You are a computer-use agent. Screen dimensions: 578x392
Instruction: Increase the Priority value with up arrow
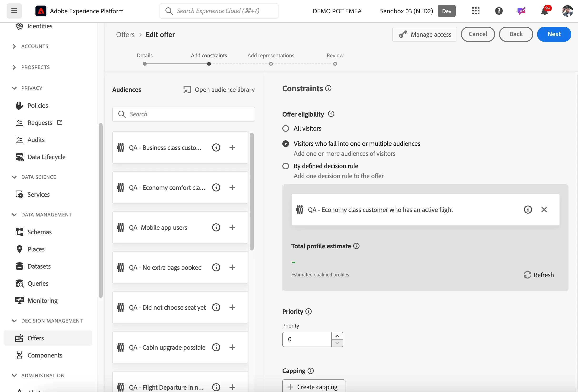tap(337, 336)
